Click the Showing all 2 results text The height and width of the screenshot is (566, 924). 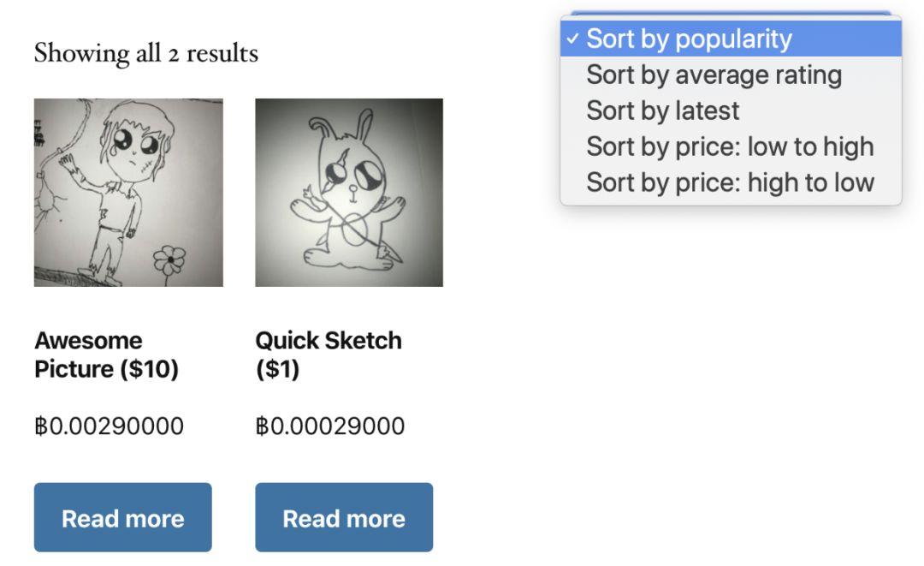tap(146, 54)
